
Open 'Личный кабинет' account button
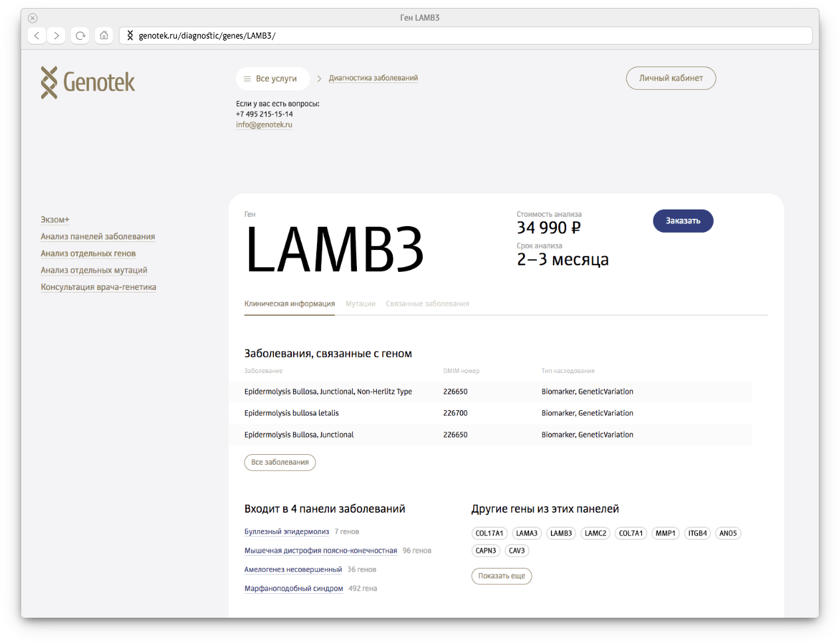point(671,78)
